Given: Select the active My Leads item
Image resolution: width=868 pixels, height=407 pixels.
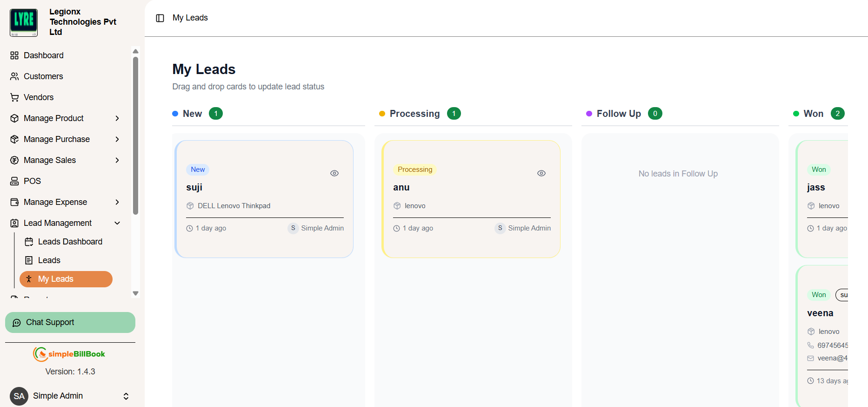Looking at the screenshot, I should coord(66,279).
